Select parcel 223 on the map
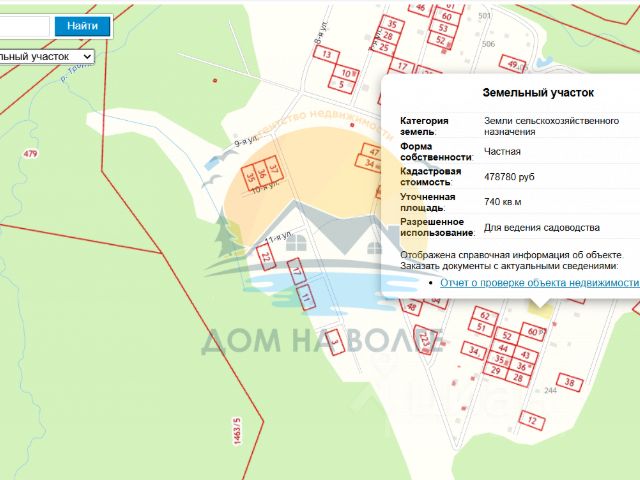This screenshot has width=640, height=480. 424,341
